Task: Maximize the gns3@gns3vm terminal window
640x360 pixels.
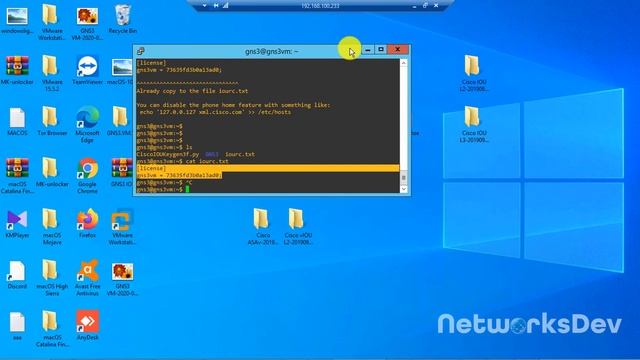Action: click(x=381, y=49)
